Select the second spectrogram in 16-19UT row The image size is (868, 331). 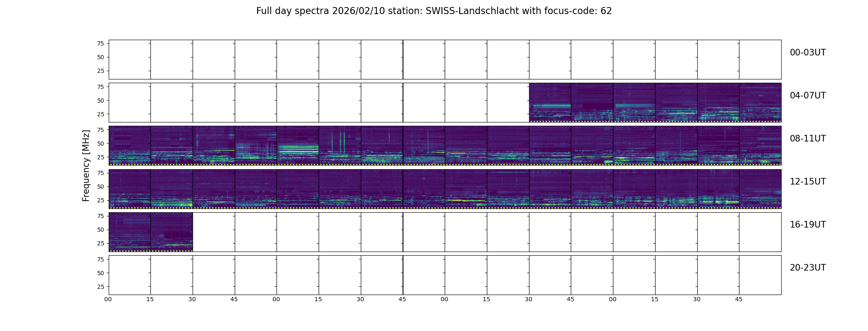pyautogui.click(x=172, y=232)
